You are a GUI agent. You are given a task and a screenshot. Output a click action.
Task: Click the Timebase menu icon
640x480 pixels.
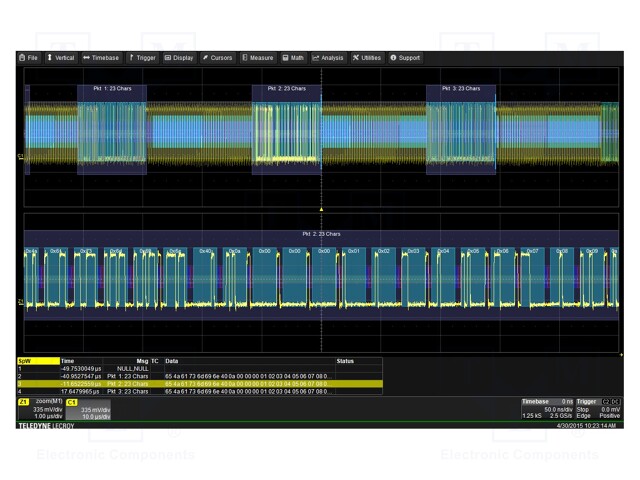tap(87, 58)
